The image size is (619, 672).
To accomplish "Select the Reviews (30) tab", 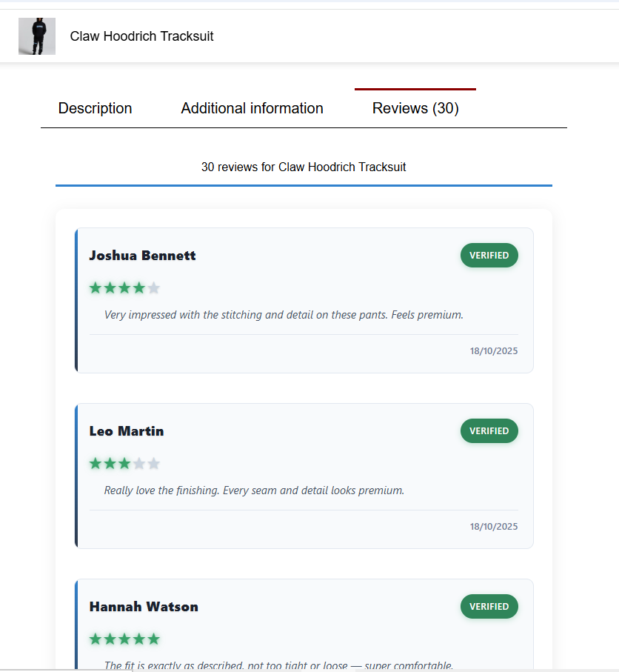I will pyautogui.click(x=415, y=108).
